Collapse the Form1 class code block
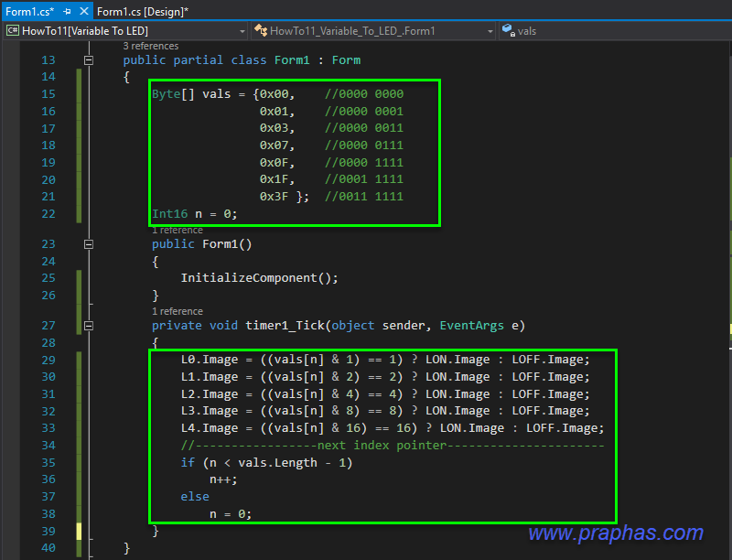732x560 pixels. click(88, 60)
